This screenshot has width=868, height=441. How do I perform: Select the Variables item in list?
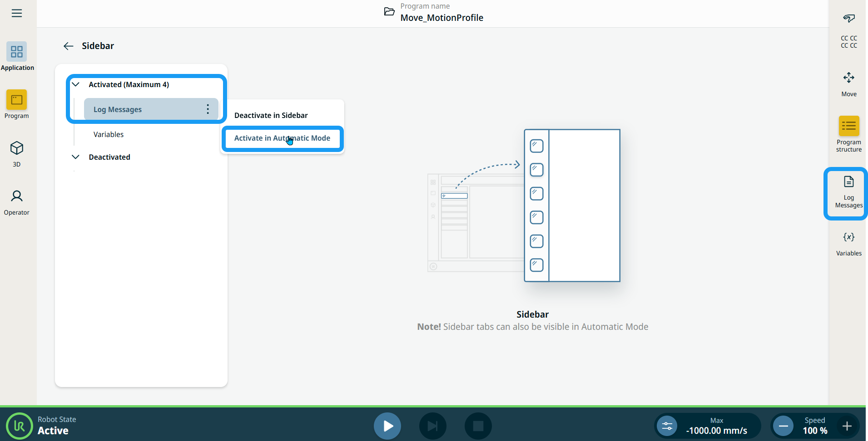(x=109, y=134)
